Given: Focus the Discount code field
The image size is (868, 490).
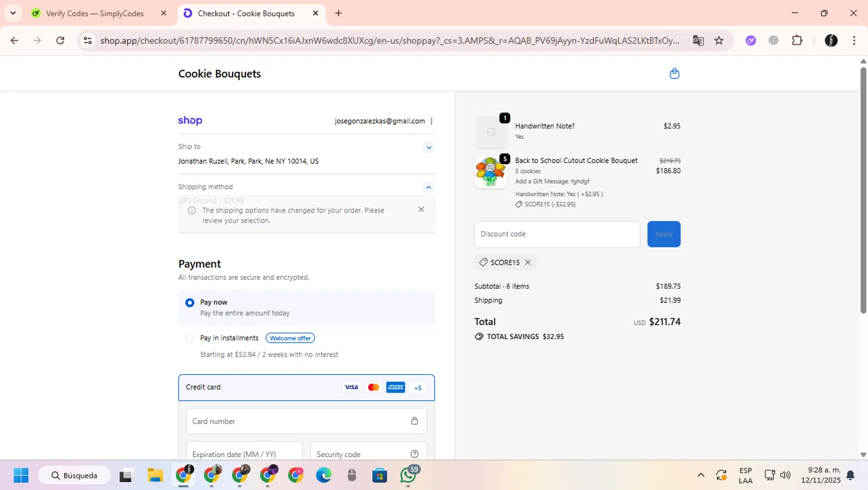Looking at the screenshot, I should pos(557,234).
